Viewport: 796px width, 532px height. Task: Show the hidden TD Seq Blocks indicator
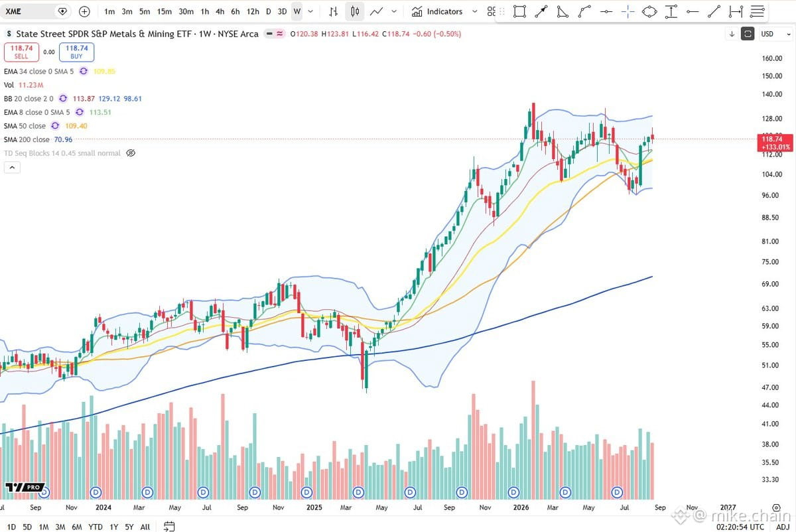131,153
